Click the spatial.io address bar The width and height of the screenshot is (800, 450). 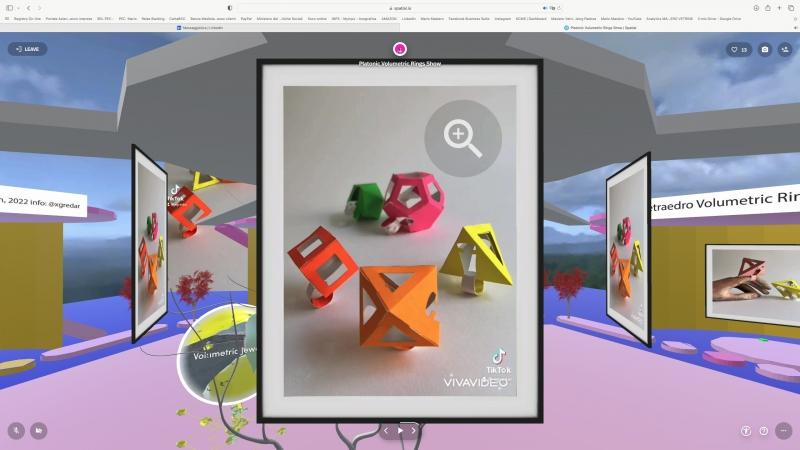(400, 7)
